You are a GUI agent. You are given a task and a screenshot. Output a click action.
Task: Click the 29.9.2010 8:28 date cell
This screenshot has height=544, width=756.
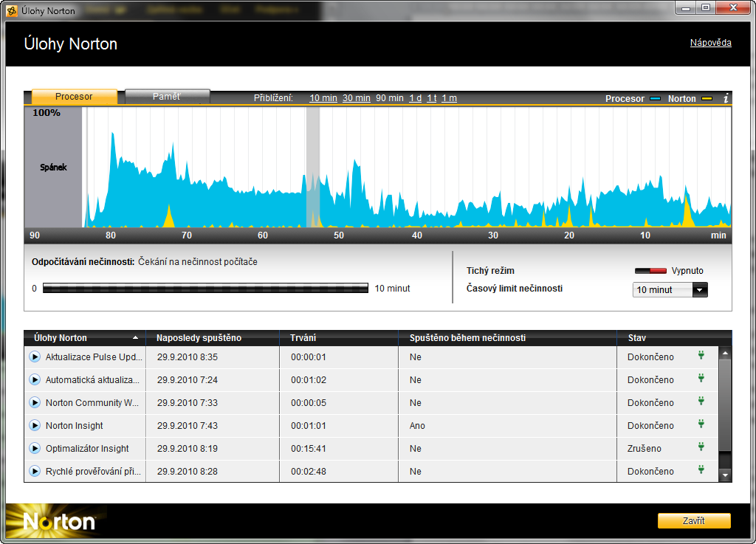click(x=187, y=471)
